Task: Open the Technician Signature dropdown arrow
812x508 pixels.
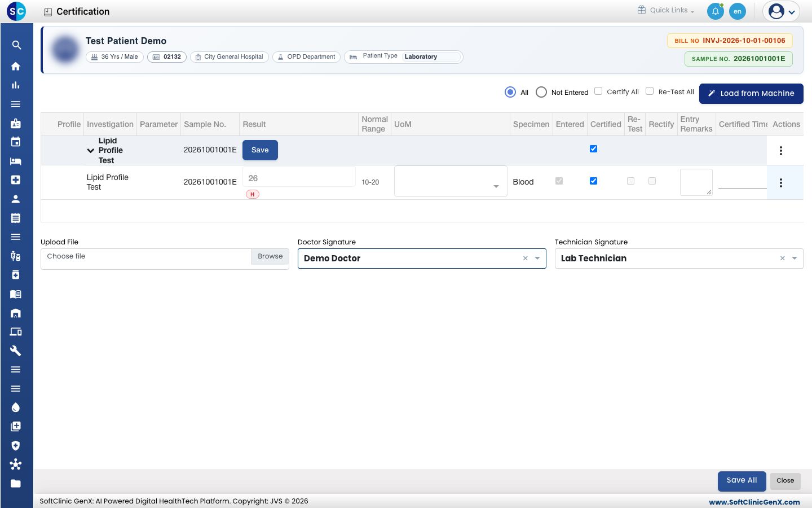Action: click(795, 259)
